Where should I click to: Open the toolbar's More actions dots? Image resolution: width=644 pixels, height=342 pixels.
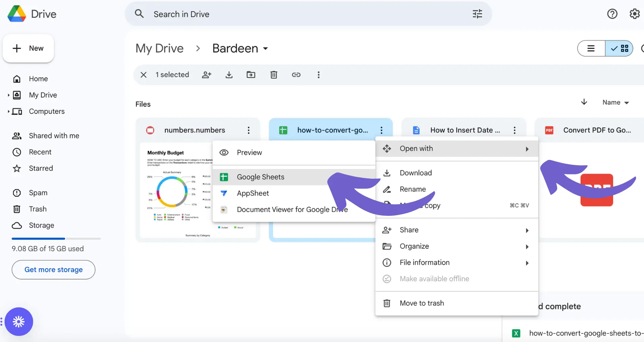click(319, 75)
